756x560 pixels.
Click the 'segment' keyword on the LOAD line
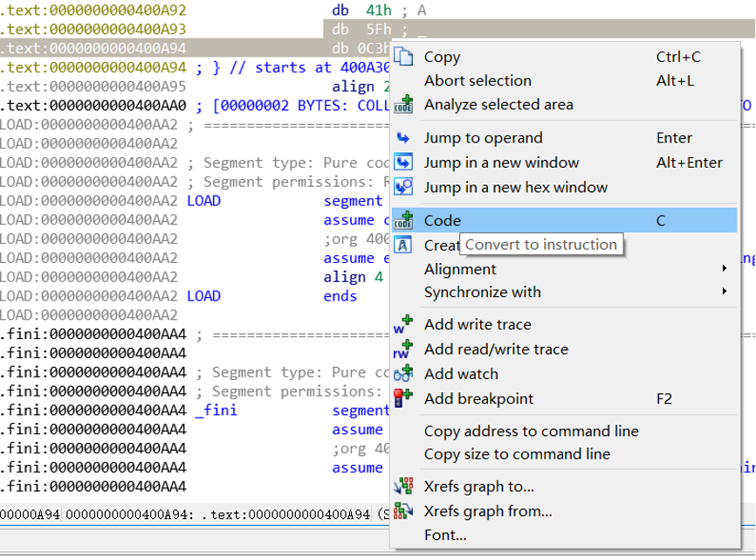353,201
